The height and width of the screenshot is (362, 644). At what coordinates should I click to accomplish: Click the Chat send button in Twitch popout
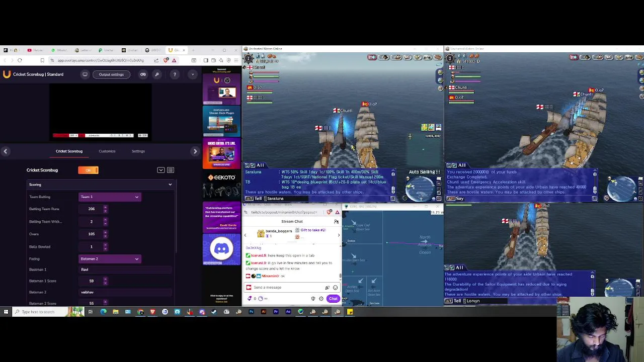click(333, 299)
